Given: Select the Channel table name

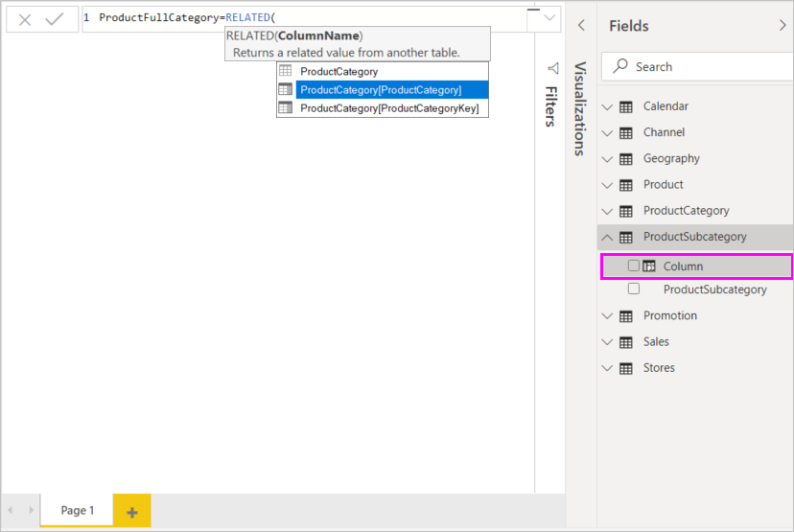Looking at the screenshot, I should [664, 132].
